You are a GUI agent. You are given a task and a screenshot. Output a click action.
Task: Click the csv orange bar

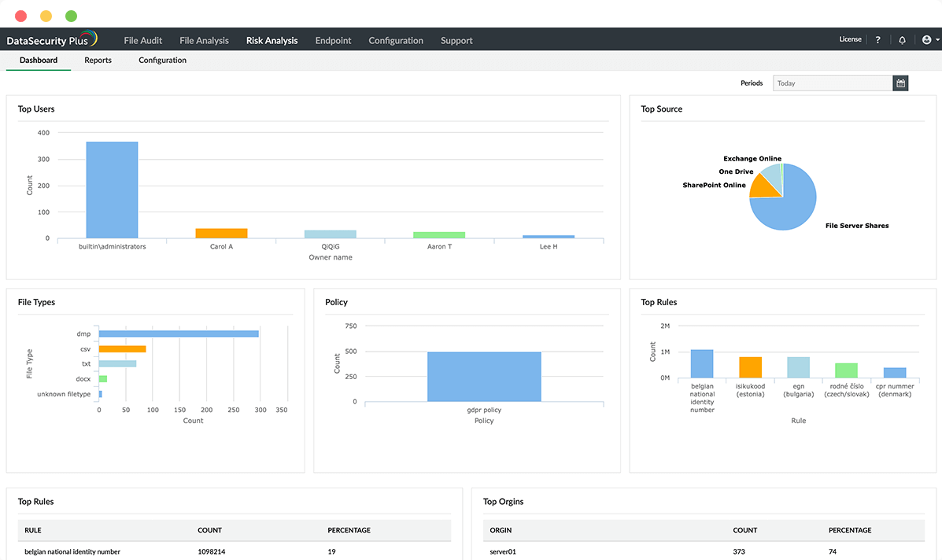click(123, 348)
